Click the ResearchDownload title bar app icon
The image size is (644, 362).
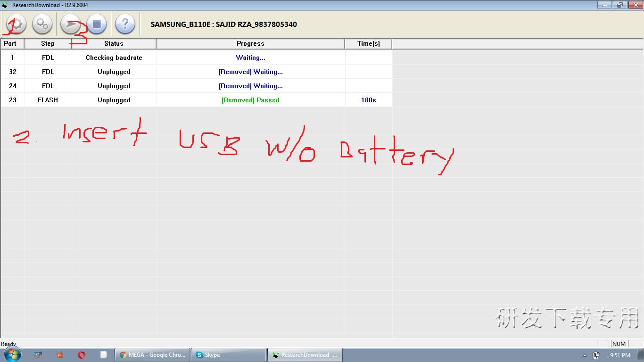click(x=5, y=5)
